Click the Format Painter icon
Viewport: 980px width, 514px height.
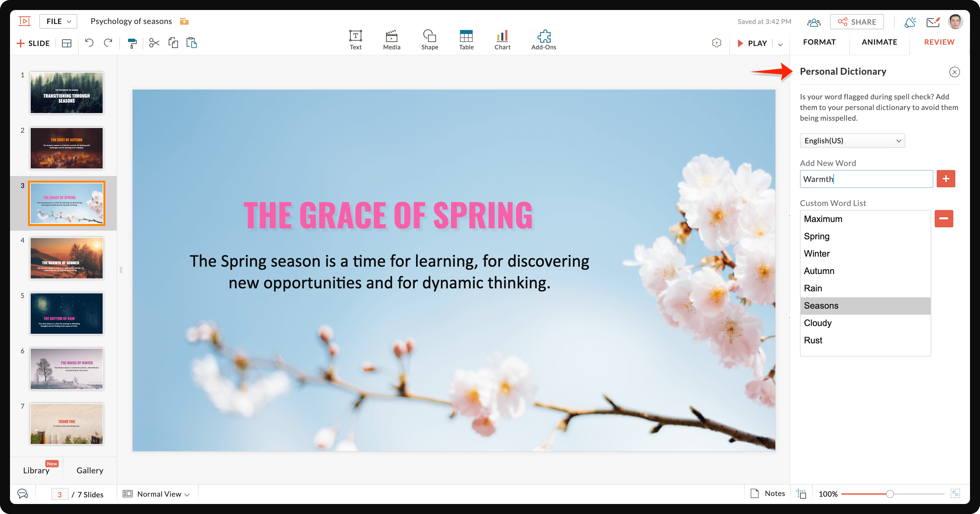pyautogui.click(x=132, y=43)
